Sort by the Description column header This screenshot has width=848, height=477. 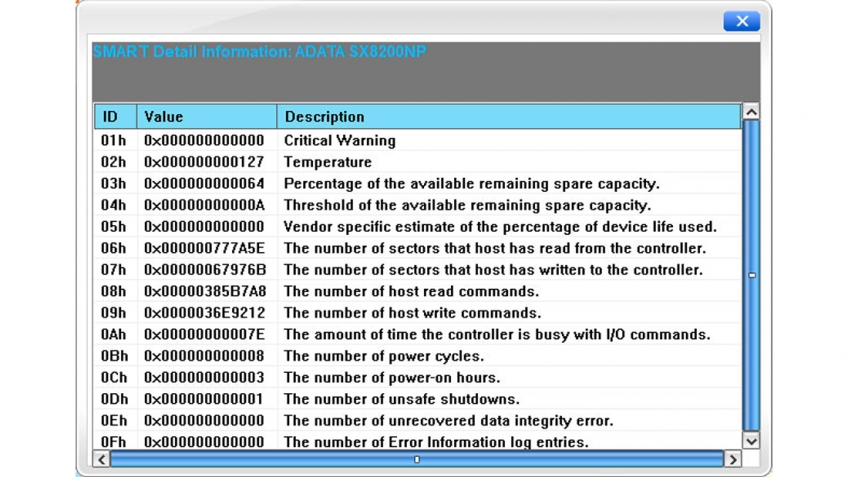(508, 116)
